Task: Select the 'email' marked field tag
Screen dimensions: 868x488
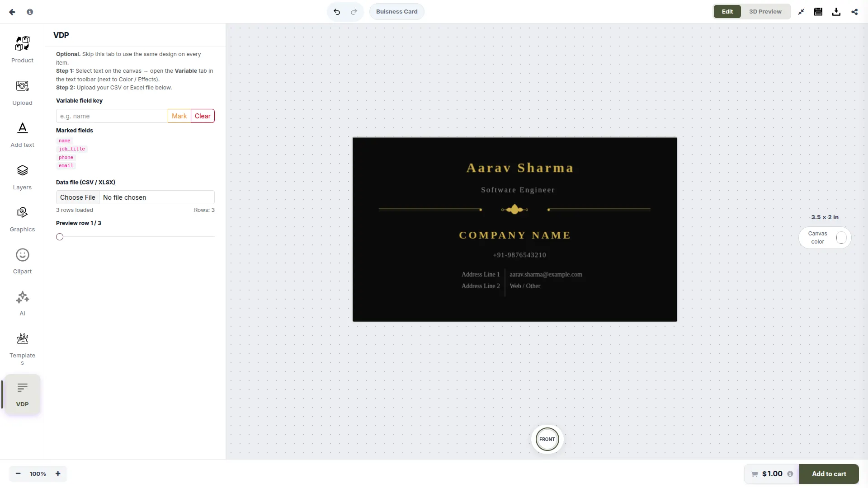Action: [66, 166]
